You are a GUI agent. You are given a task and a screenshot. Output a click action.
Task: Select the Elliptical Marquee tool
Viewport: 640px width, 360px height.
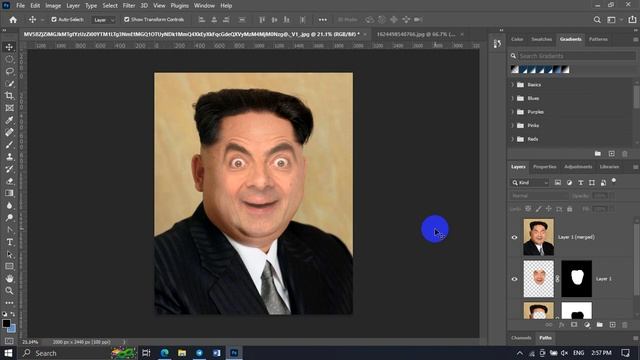[9, 59]
